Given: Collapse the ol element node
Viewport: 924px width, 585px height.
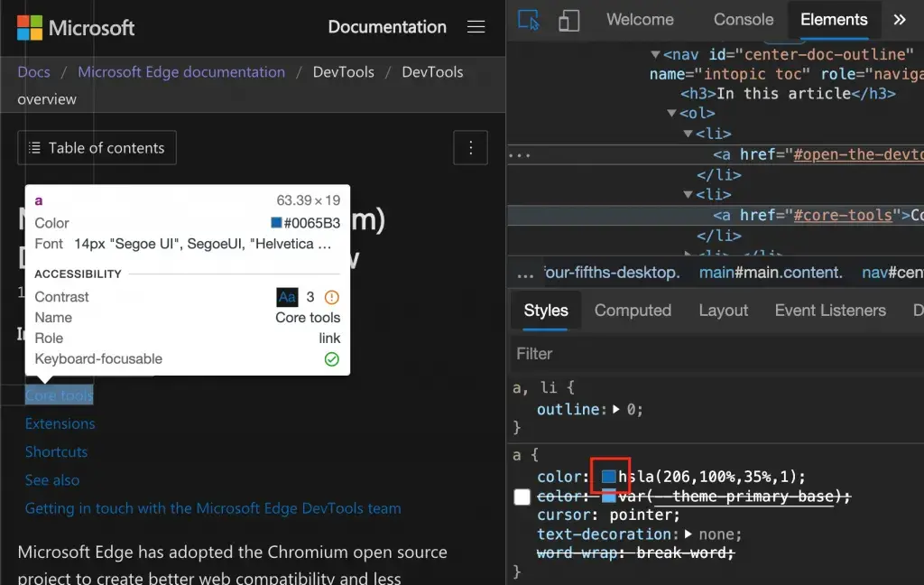Looking at the screenshot, I should pos(671,113).
